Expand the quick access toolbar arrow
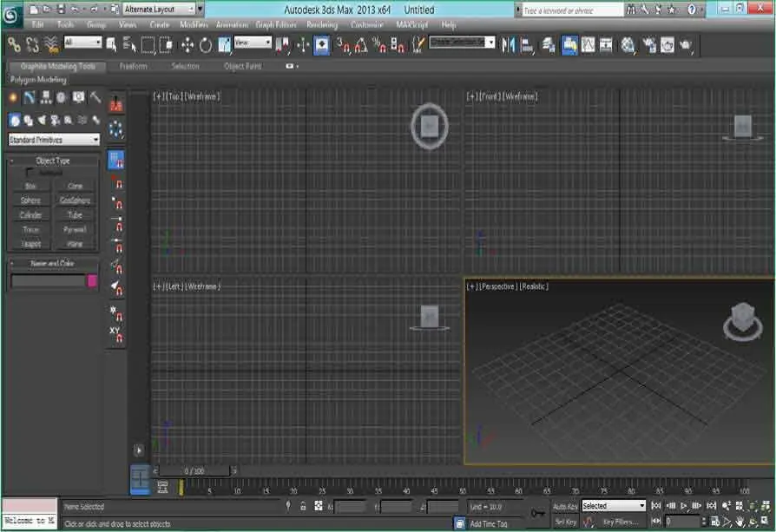 (x=201, y=9)
